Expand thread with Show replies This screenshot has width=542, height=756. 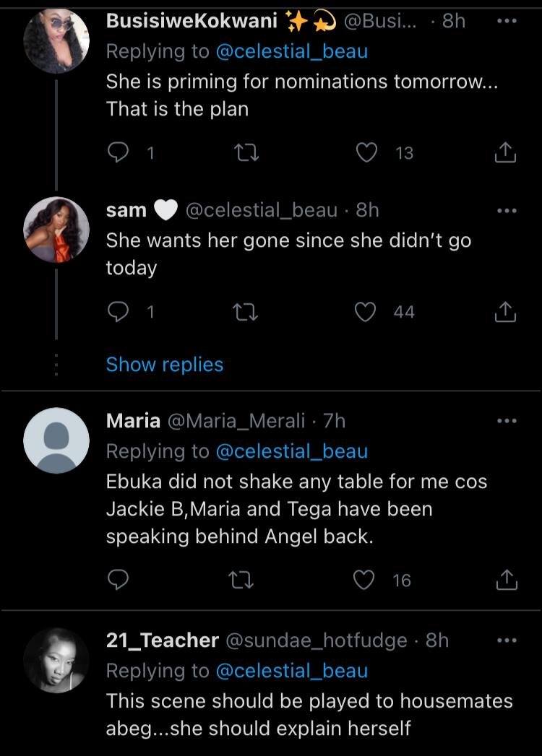[165, 365]
